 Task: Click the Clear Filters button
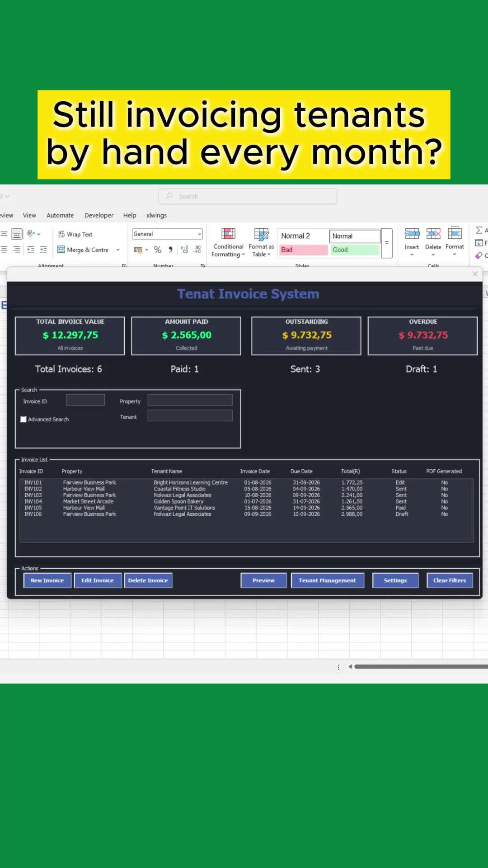tap(450, 580)
